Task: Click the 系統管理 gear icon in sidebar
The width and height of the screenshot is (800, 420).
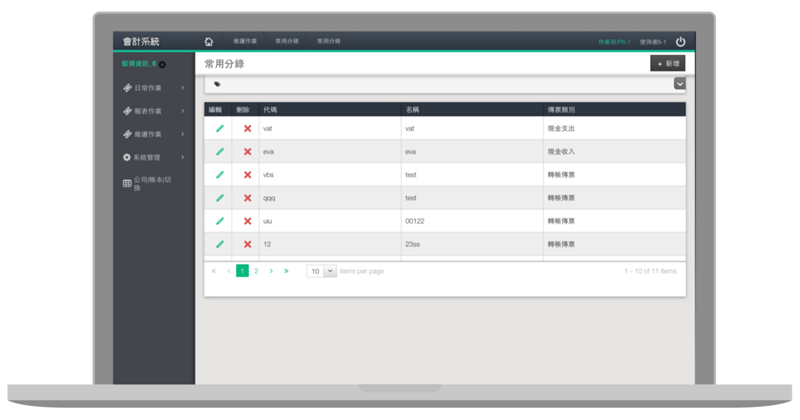Action: point(127,157)
